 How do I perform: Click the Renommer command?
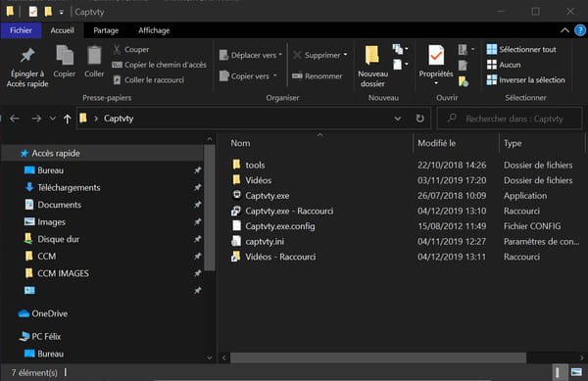click(318, 76)
